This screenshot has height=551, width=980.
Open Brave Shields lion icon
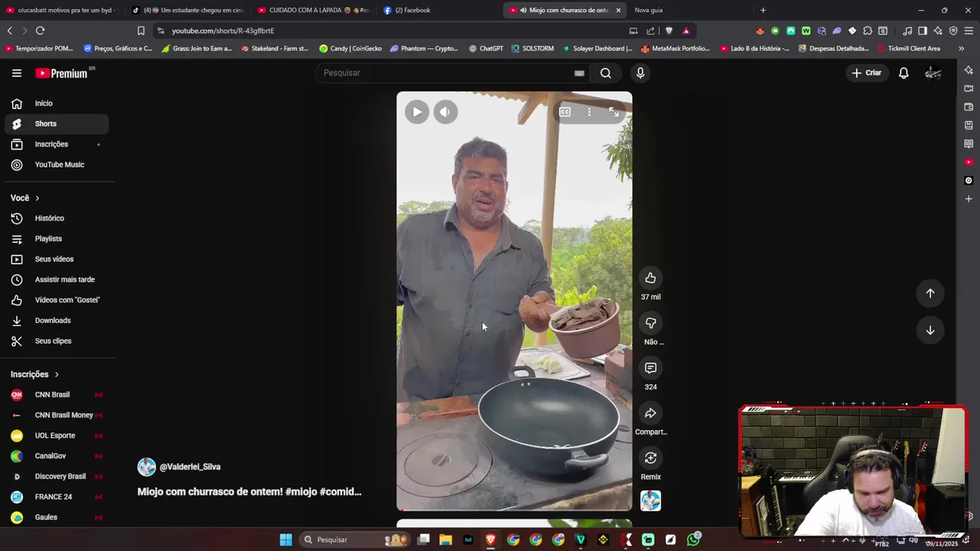(x=668, y=31)
